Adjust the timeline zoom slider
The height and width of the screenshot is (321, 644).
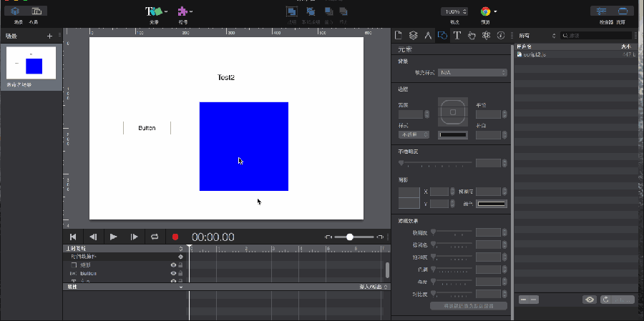tap(349, 237)
